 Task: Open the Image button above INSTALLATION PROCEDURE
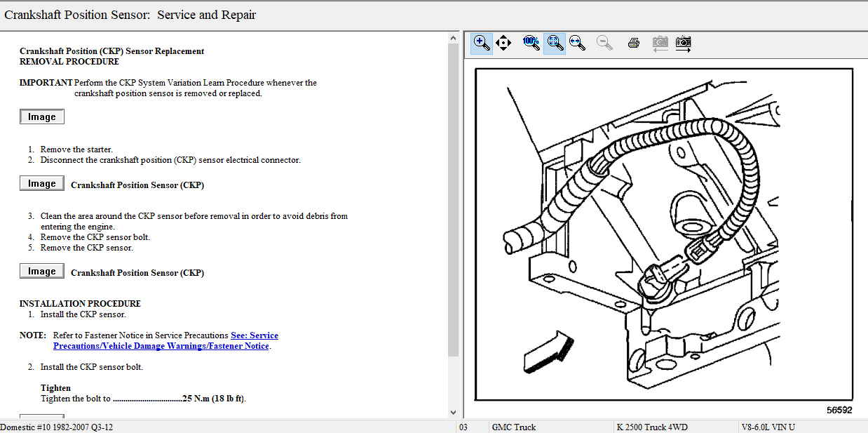tap(42, 272)
